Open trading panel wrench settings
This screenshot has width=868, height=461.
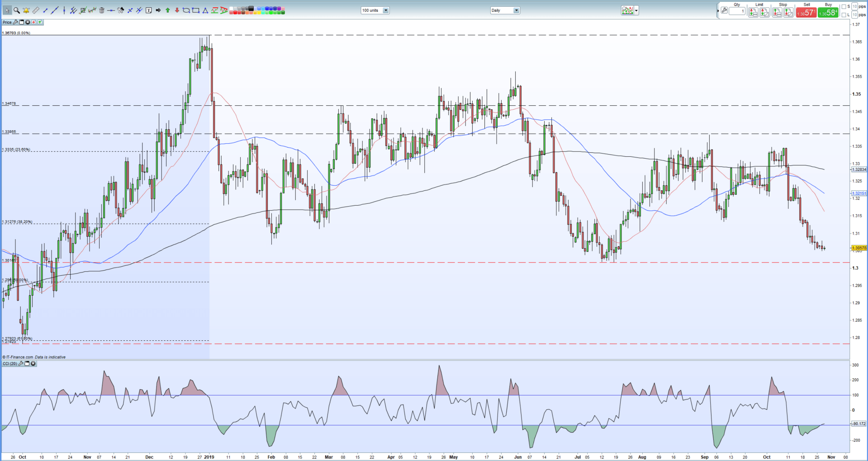coord(724,10)
